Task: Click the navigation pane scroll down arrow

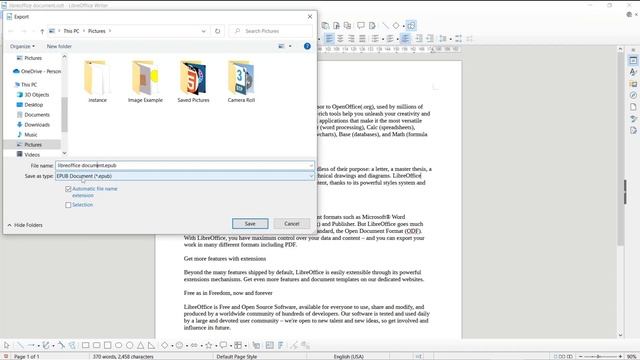Action: pos(64,153)
